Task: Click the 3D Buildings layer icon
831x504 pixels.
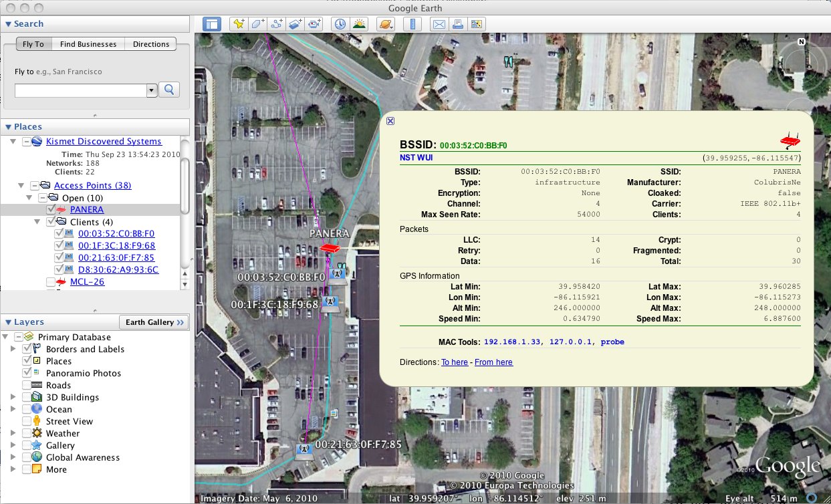Action: coord(37,398)
